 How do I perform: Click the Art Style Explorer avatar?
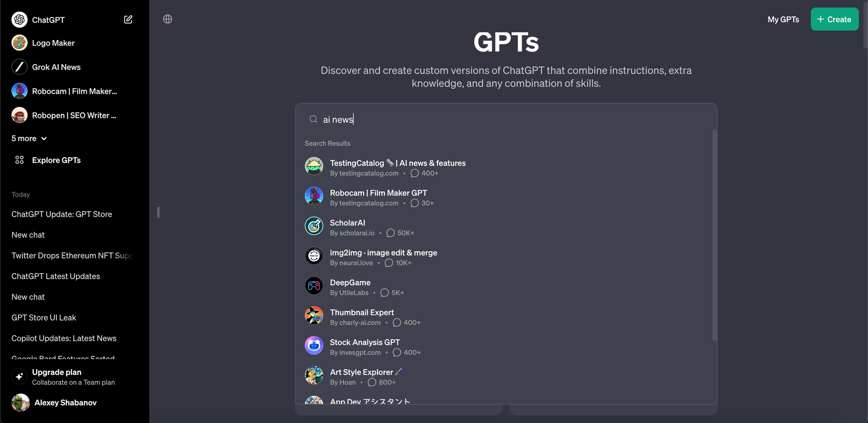(x=314, y=376)
